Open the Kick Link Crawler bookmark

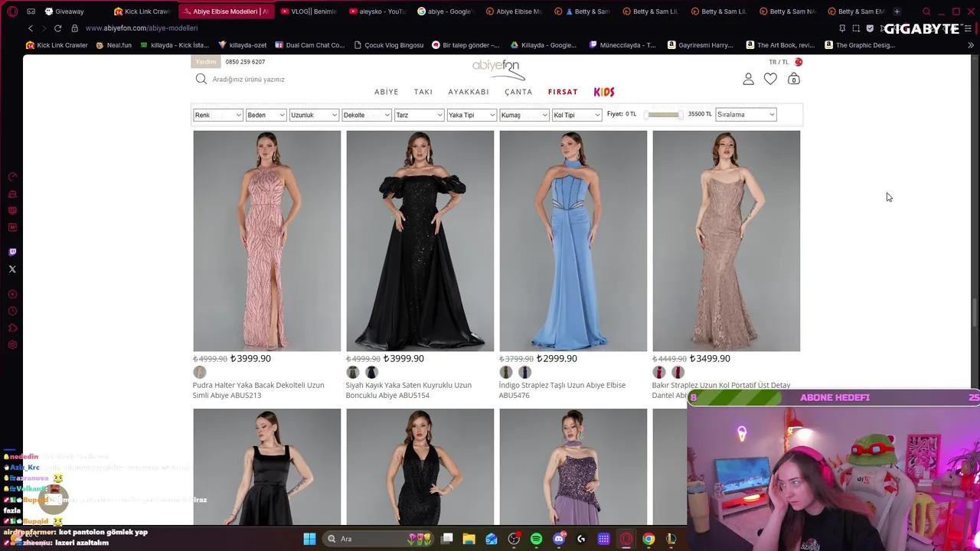click(57, 45)
